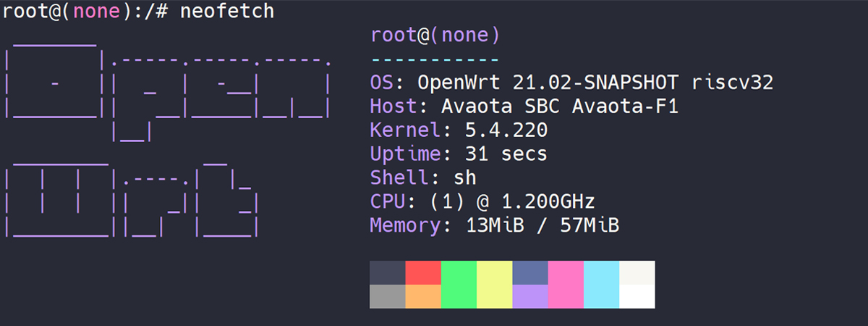Viewport: 868px width, 326px height.
Task: Click the dashed separator line under header
Action: pos(435,59)
